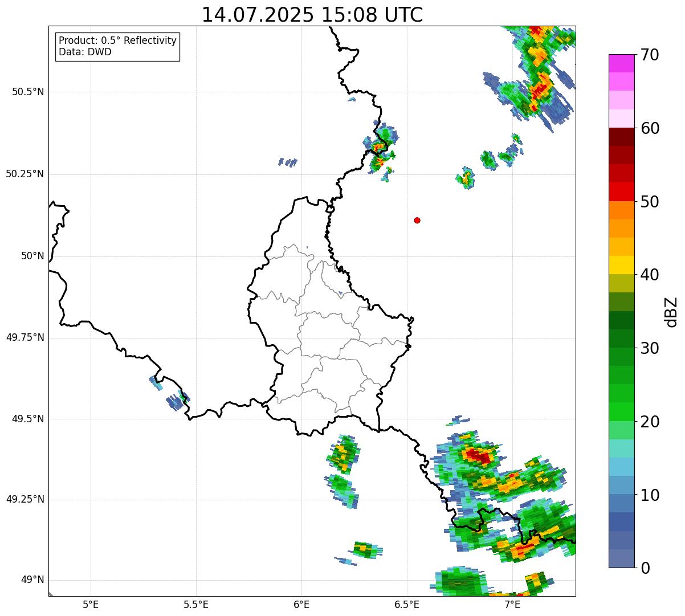
Task: Click the 49.5°N latitude label
Action: click(28, 419)
